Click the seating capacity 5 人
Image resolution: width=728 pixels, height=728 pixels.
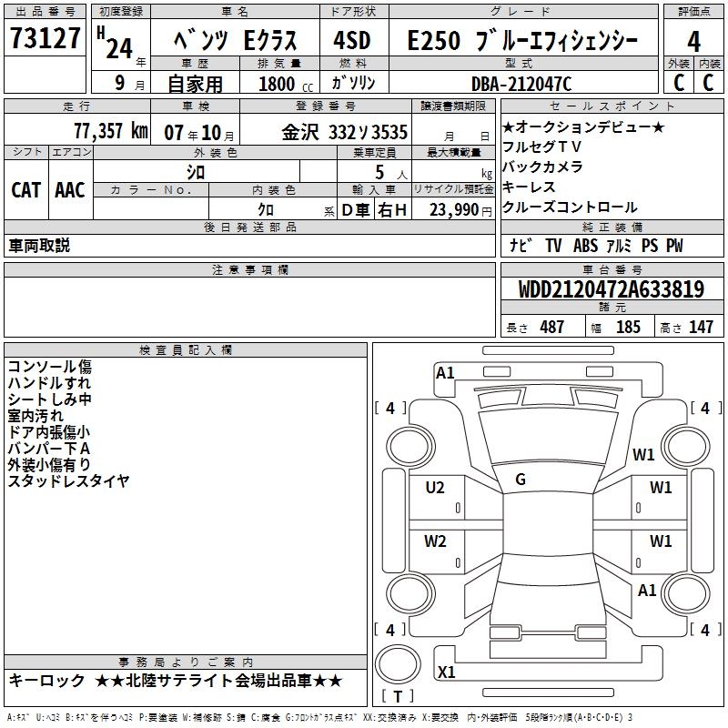pos(391,173)
